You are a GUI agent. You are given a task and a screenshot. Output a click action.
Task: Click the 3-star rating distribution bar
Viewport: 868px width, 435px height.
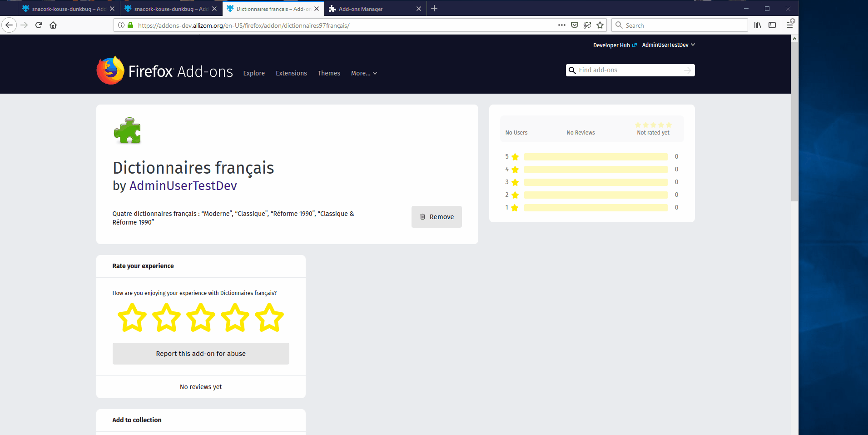[x=595, y=182]
